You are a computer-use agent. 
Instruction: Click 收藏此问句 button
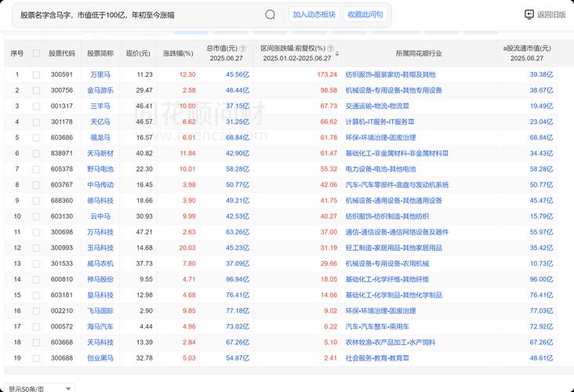(x=365, y=15)
